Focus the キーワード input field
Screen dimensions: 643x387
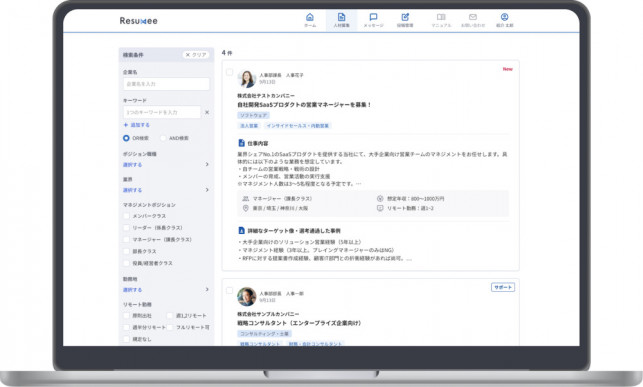(162, 112)
